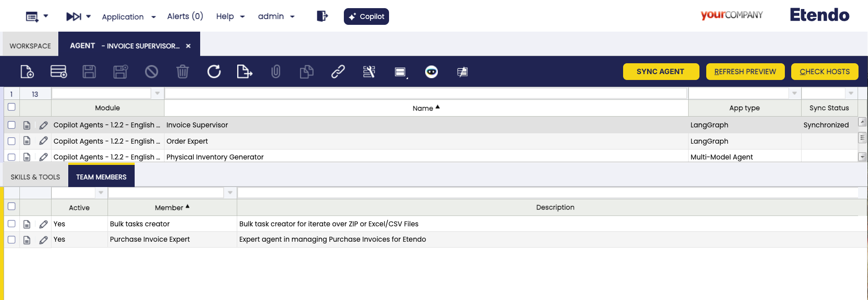Screen dimensions: 868x300
Task: Create a new record in form view
Action: [27, 71]
